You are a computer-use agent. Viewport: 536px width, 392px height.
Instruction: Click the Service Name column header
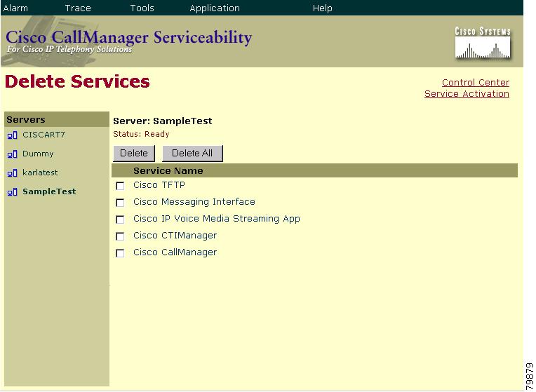(x=168, y=171)
